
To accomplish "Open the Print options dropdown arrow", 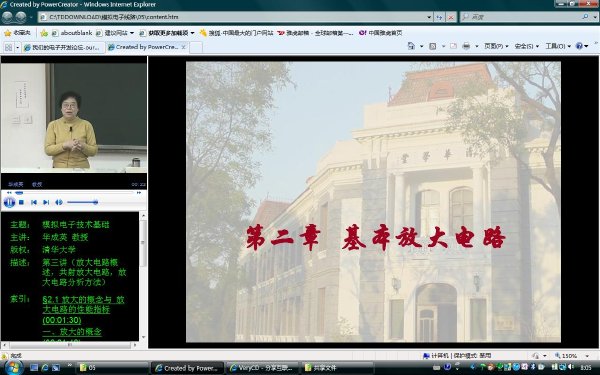I will pyautogui.click(x=477, y=46).
